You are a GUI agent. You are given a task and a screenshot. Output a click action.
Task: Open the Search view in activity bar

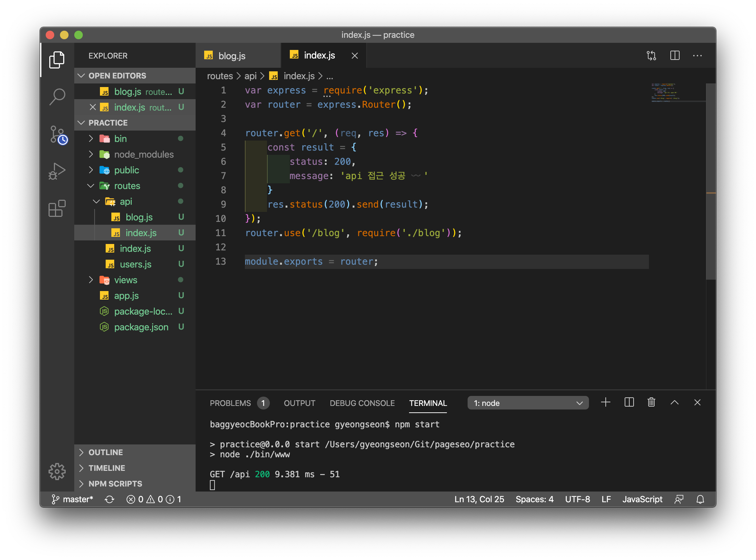pyautogui.click(x=57, y=96)
